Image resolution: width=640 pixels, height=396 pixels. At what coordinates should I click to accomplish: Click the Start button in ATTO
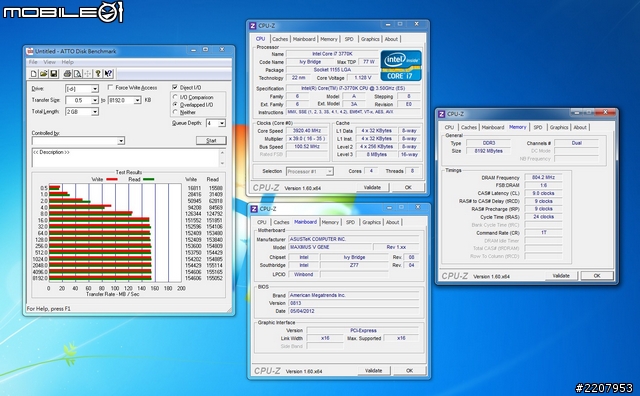tap(211, 140)
